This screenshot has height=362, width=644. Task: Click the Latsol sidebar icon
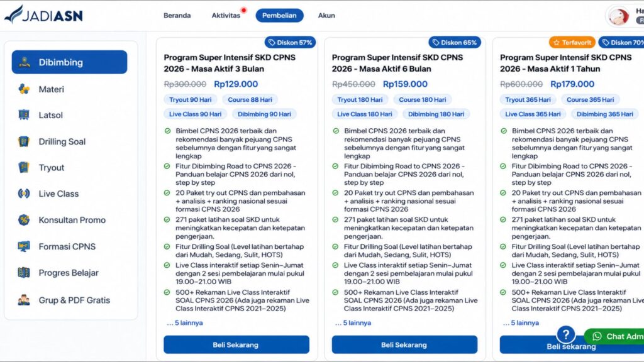pyautogui.click(x=25, y=115)
